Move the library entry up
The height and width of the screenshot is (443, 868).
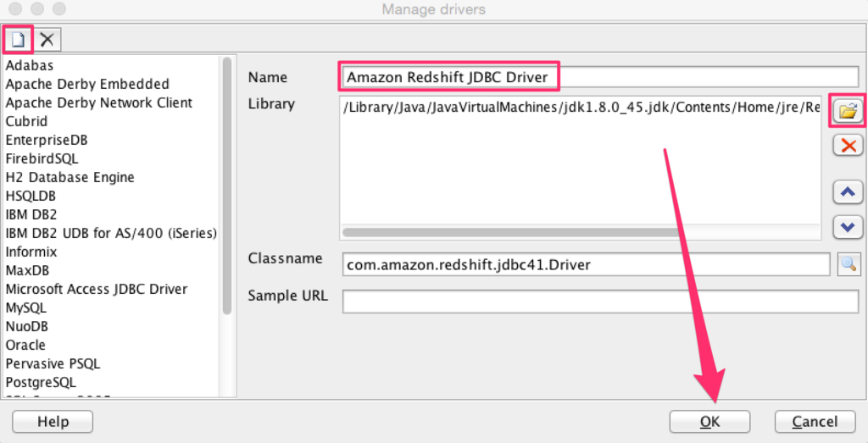[848, 192]
